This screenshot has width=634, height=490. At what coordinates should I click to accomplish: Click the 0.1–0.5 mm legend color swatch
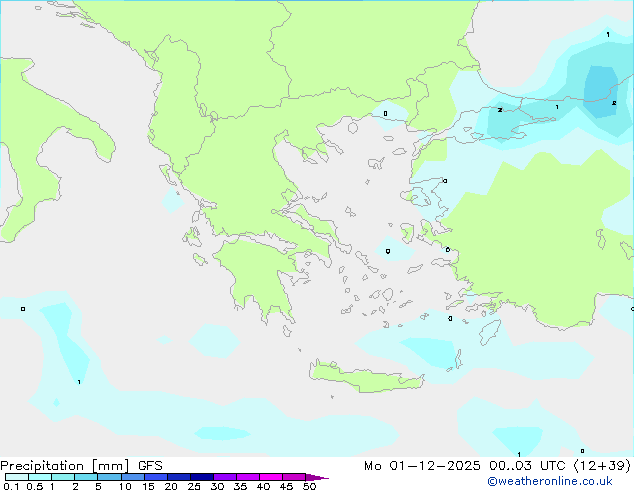(x=17, y=477)
